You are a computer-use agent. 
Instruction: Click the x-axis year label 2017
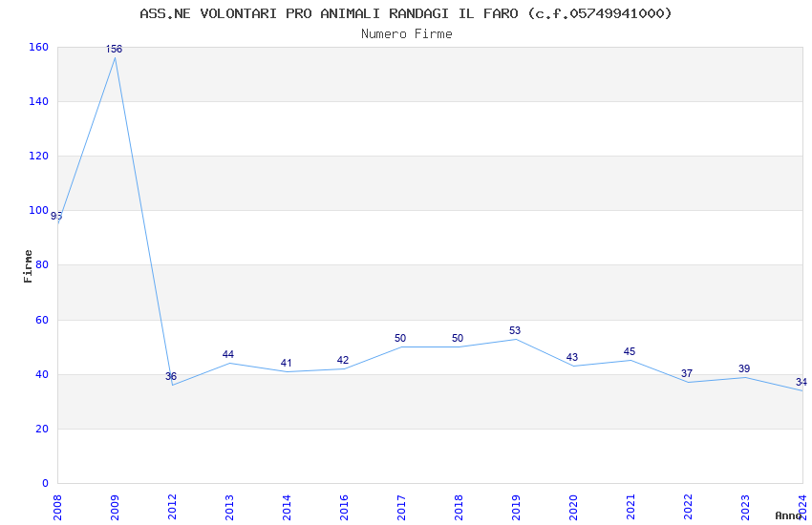point(401,508)
